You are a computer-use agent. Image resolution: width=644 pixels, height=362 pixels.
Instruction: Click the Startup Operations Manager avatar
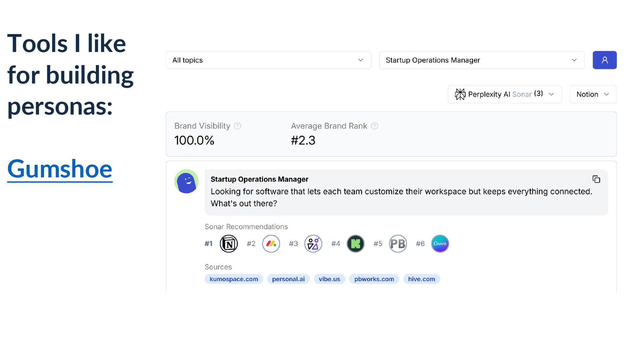click(186, 181)
